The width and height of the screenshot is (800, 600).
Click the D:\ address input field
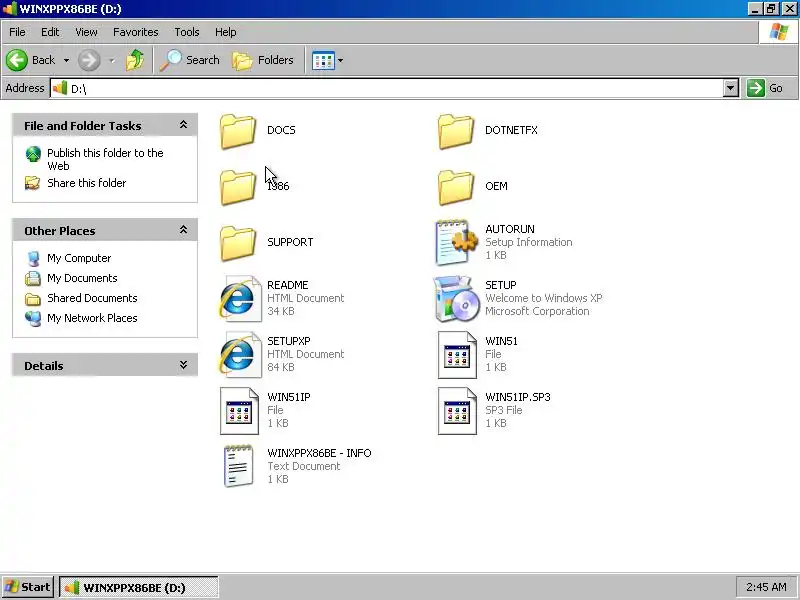point(388,88)
